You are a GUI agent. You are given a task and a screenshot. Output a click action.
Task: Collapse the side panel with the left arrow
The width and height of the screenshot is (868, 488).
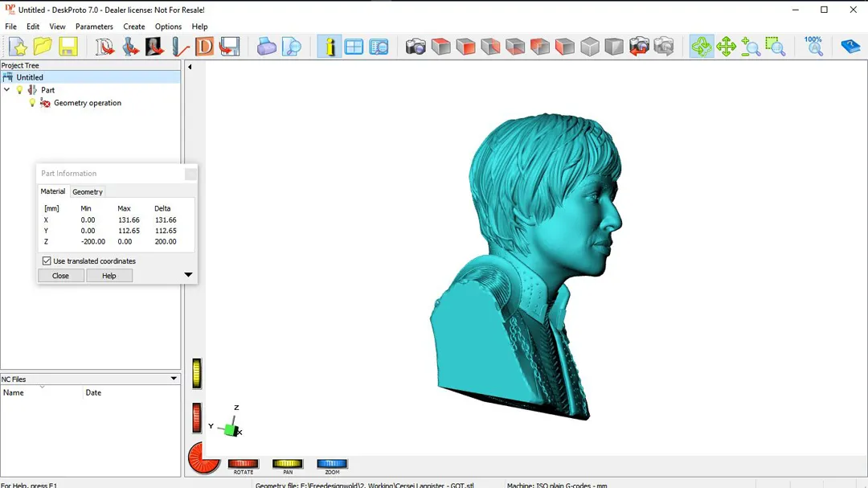190,67
